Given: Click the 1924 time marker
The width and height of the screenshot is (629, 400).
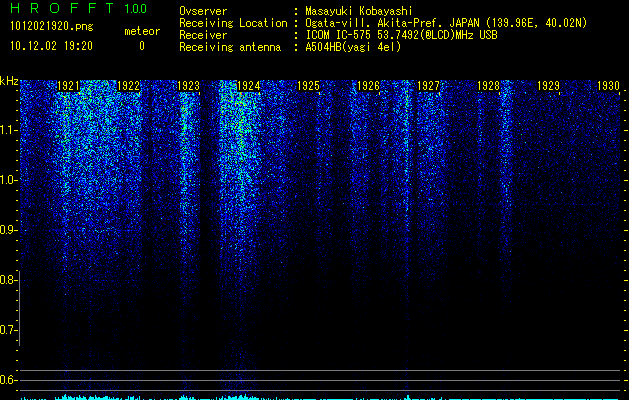Looking at the screenshot, I should click(x=248, y=85).
